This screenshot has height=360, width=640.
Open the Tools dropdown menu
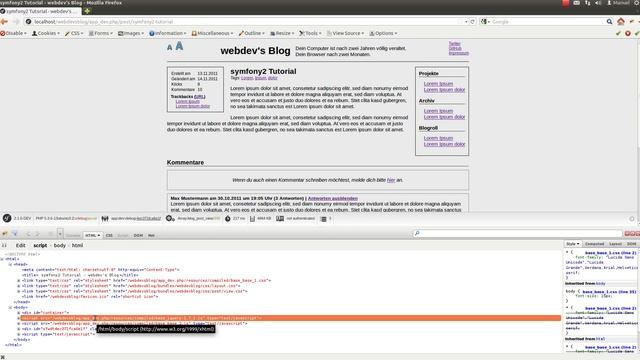[x=310, y=33]
